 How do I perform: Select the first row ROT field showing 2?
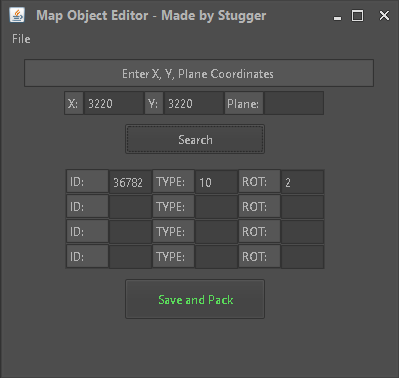tap(302, 182)
